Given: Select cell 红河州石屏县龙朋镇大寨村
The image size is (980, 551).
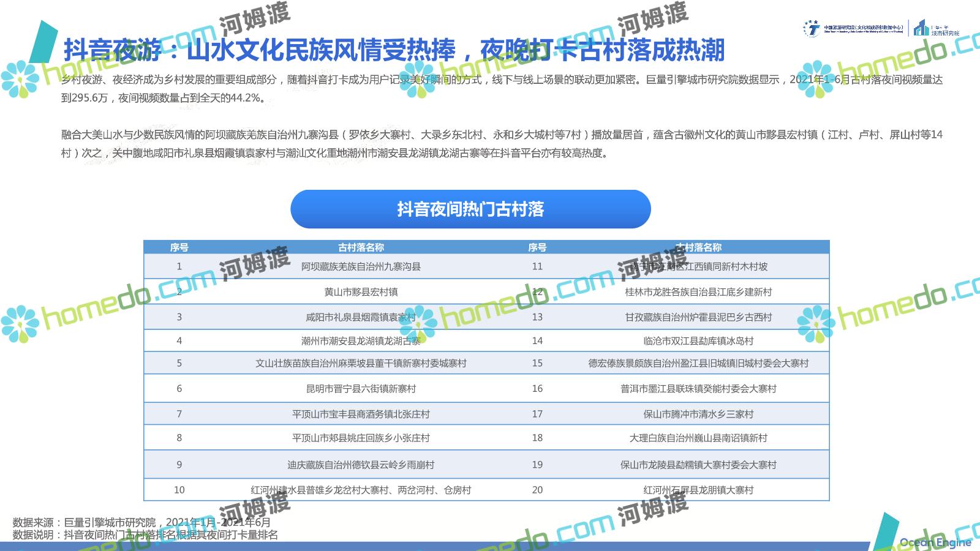Looking at the screenshot, I should (x=698, y=490).
